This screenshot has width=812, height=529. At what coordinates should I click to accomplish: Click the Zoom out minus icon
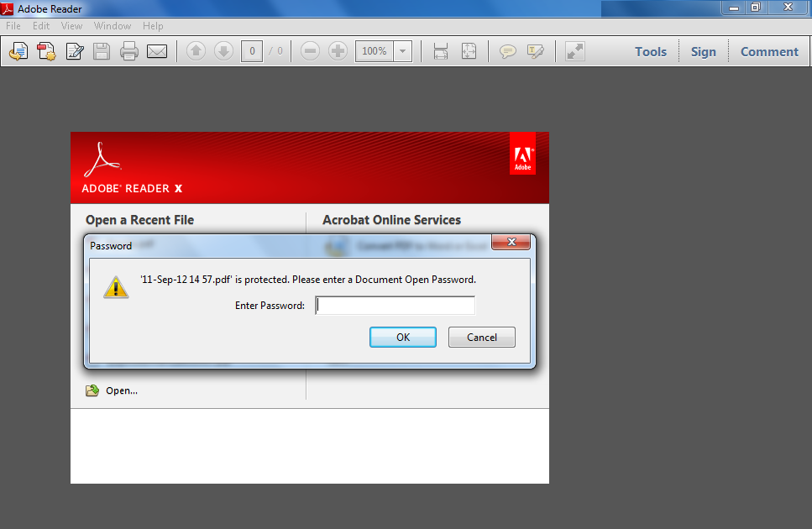[310, 51]
